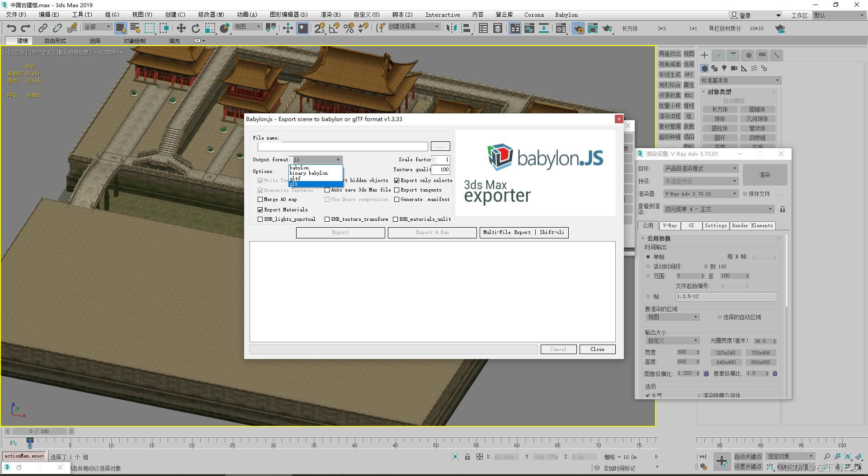Open the Render Setup teapot icon
The height and width of the screenshot is (476, 868).
(x=579, y=28)
